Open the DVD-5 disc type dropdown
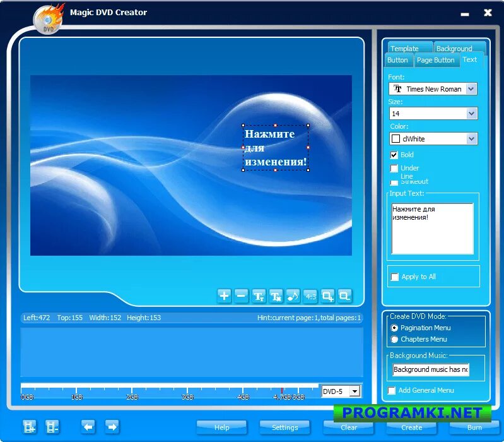This screenshot has width=504, height=442. click(x=355, y=391)
